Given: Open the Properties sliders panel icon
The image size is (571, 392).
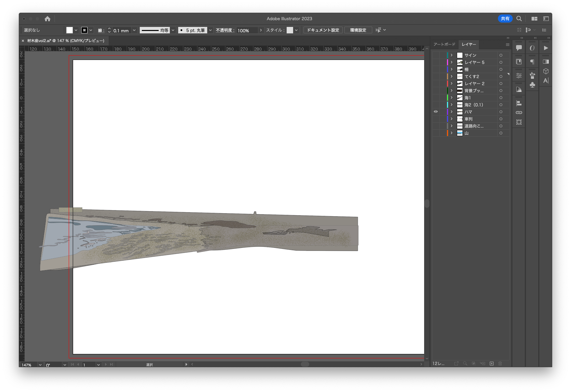Looking at the screenshot, I should coord(519,76).
